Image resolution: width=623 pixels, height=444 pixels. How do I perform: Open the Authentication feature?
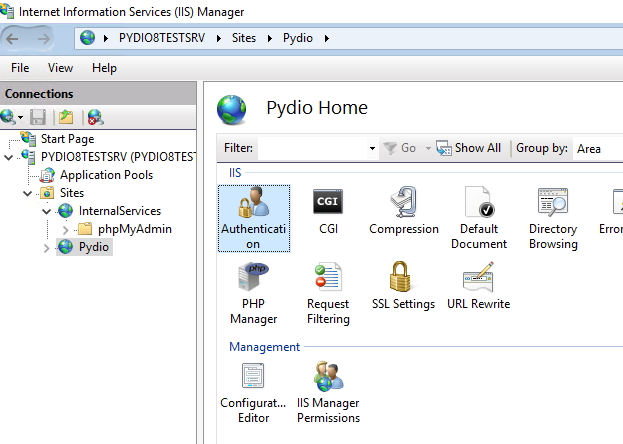[254, 218]
